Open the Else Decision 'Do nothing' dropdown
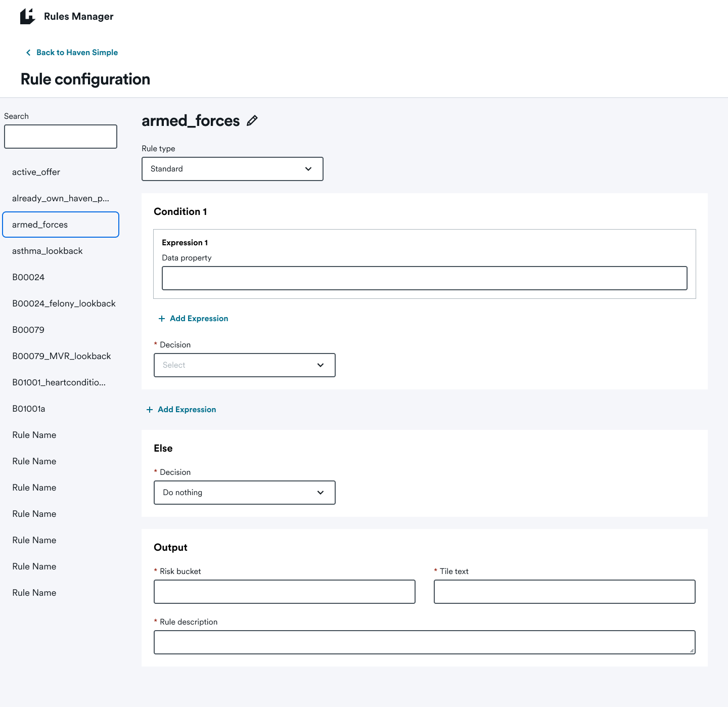 point(244,493)
